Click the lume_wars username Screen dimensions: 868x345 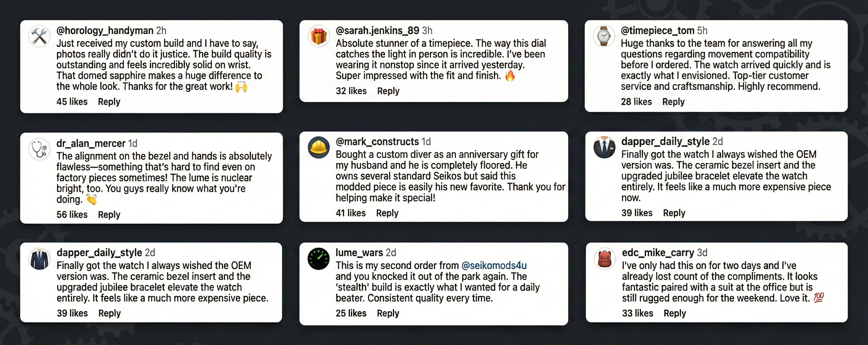click(x=359, y=252)
